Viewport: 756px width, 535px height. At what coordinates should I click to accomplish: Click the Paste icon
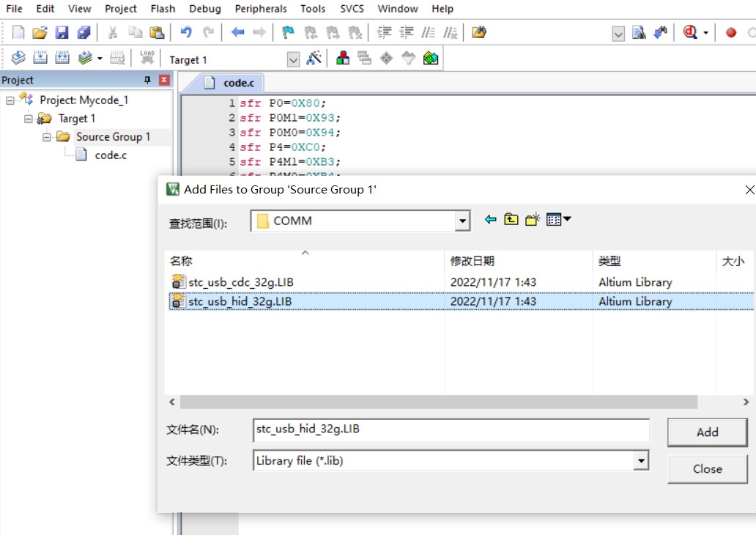[x=157, y=32]
